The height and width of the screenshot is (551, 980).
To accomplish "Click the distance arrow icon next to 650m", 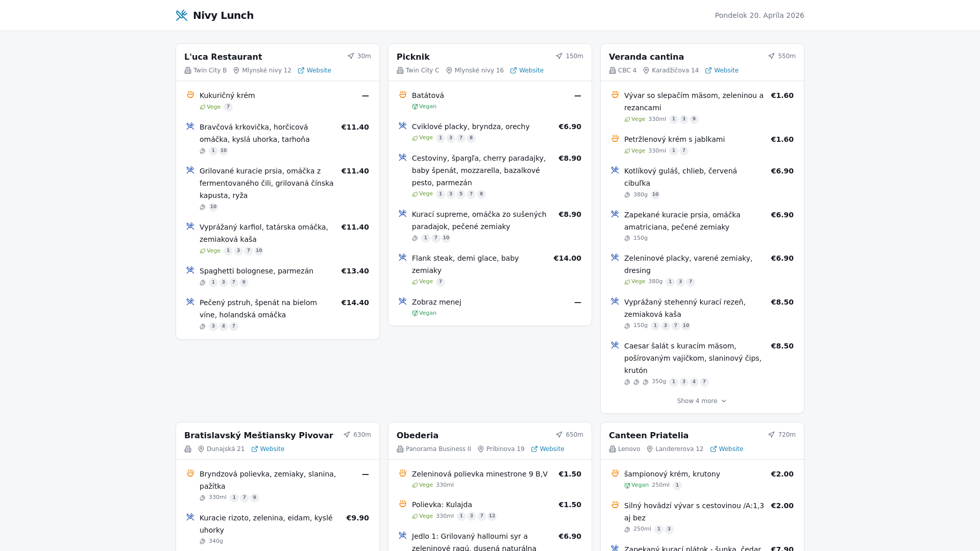I will (x=559, y=435).
